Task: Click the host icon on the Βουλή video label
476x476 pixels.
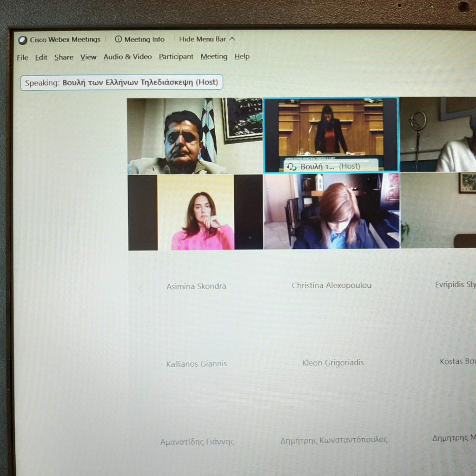Action: click(292, 166)
